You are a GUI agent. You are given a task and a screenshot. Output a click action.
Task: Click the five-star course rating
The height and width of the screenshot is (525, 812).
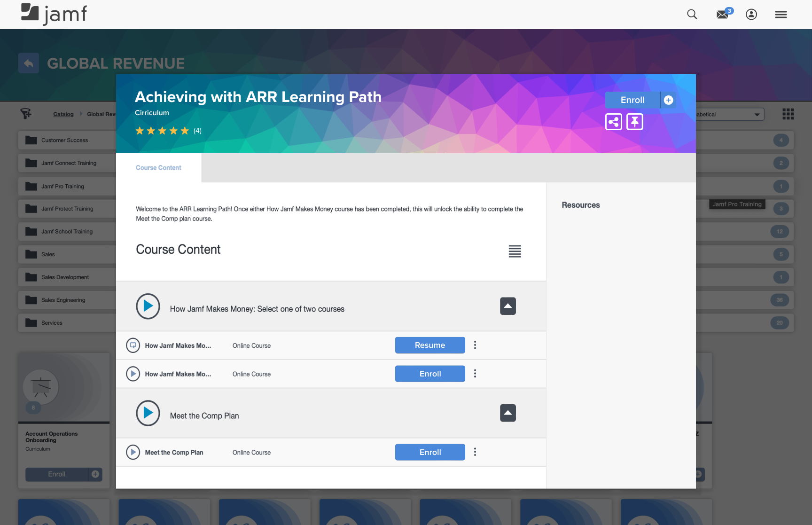click(162, 131)
